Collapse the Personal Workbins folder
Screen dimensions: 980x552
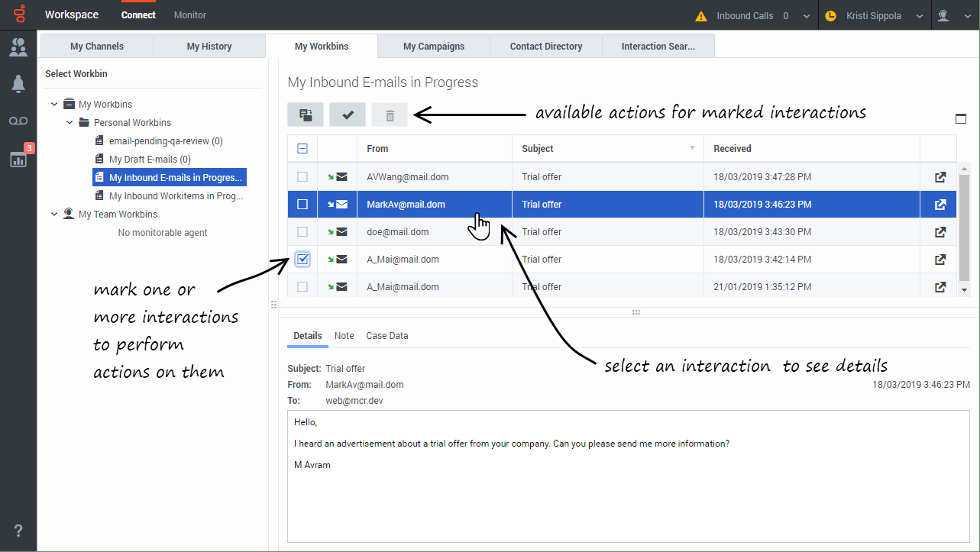coord(70,123)
